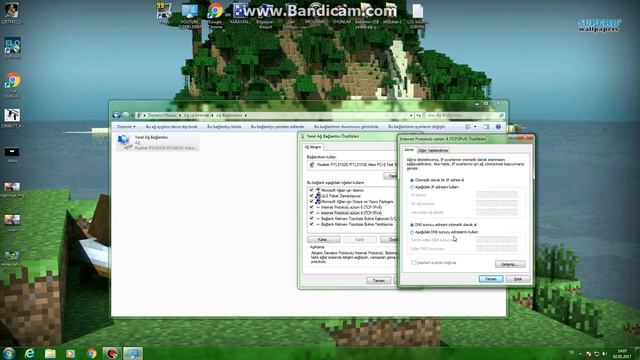Viewport: 640px width, 360px height.
Task: Check the exit settings validation checkbox
Action: tap(413, 263)
